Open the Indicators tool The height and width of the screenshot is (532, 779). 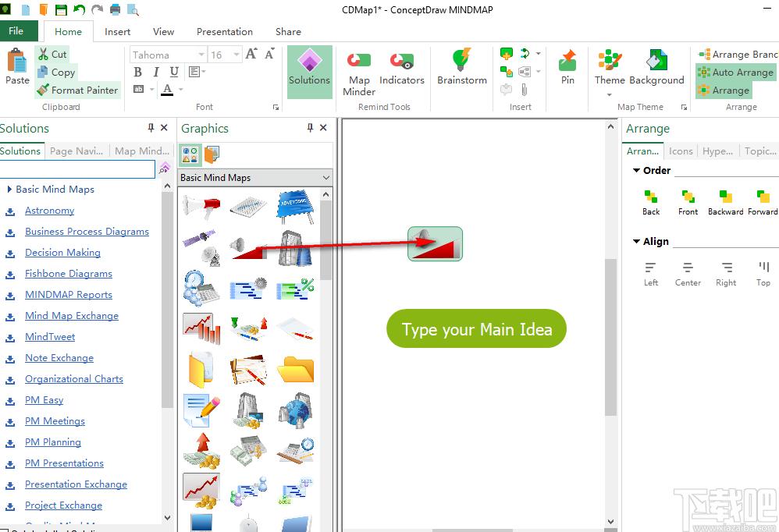[402, 68]
